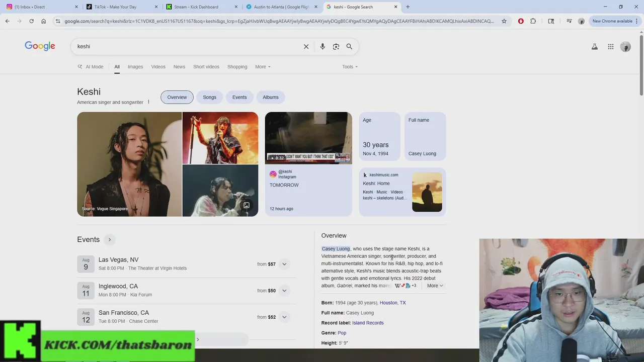The image size is (644, 362).
Task: Close the TikTok tab
Action: pyautogui.click(x=156, y=7)
